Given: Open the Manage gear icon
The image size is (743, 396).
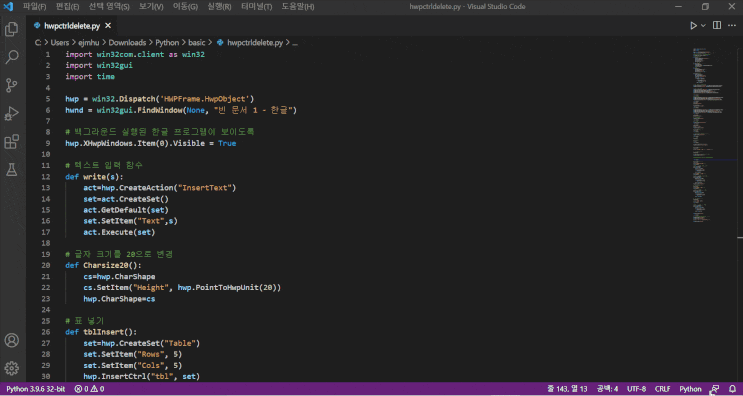Looking at the screenshot, I should click(x=11, y=368).
